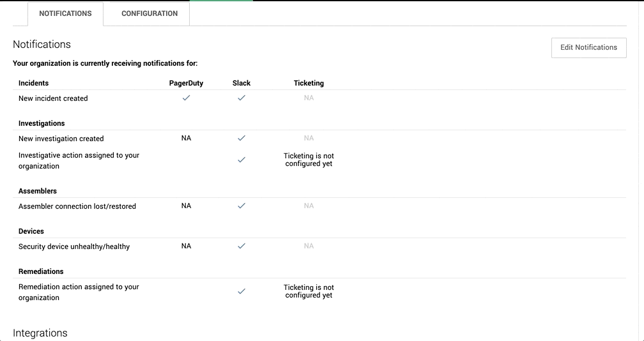Select the Notifications tab
The image size is (644, 341).
click(x=65, y=13)
